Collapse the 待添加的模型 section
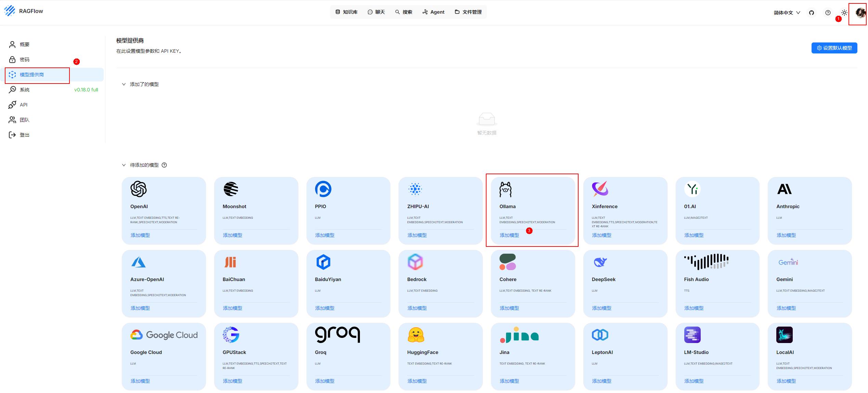This screenshot has height=393, width=868. coord(124,165)
